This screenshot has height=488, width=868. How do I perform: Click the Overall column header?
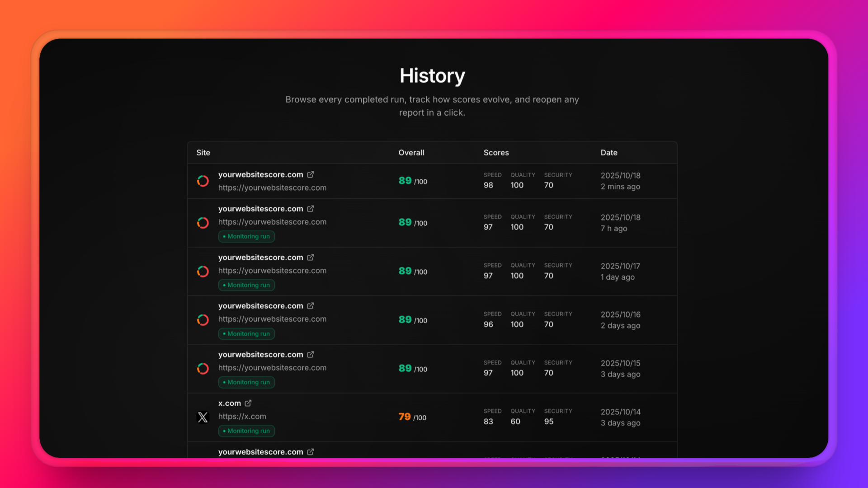click(x=411, y=153)
